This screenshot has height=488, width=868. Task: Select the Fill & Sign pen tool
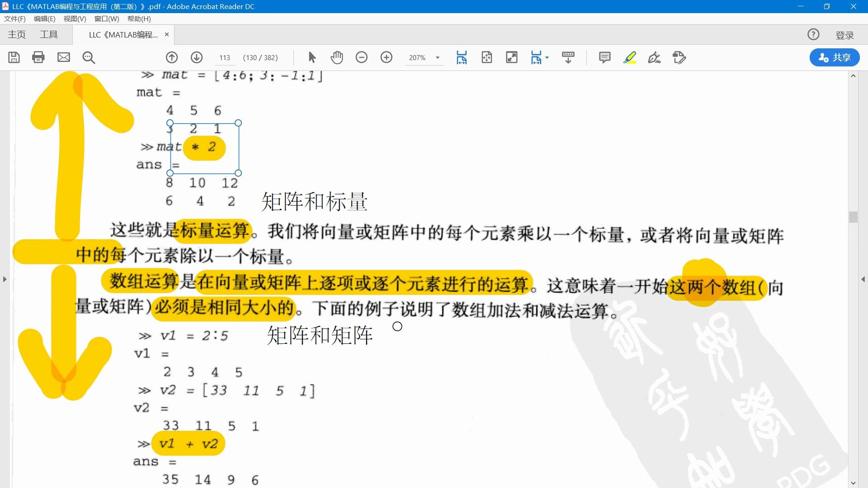click(x=654, y=57)
